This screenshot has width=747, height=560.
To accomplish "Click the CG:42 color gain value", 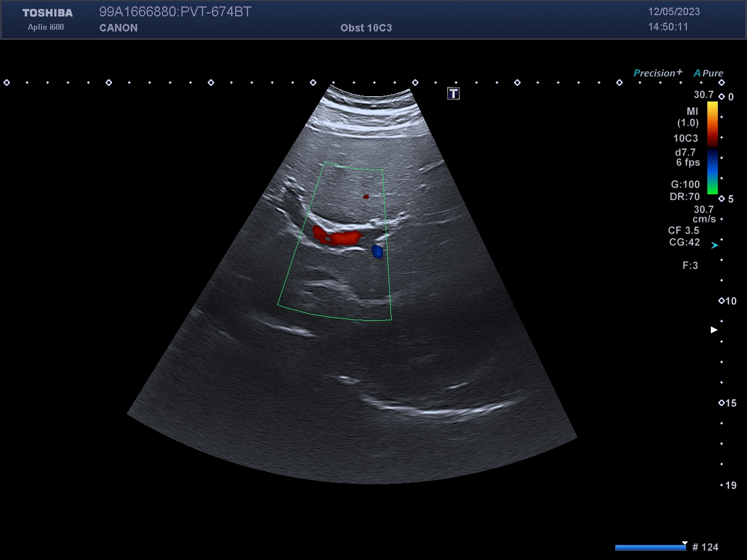I will pos(684,242).
